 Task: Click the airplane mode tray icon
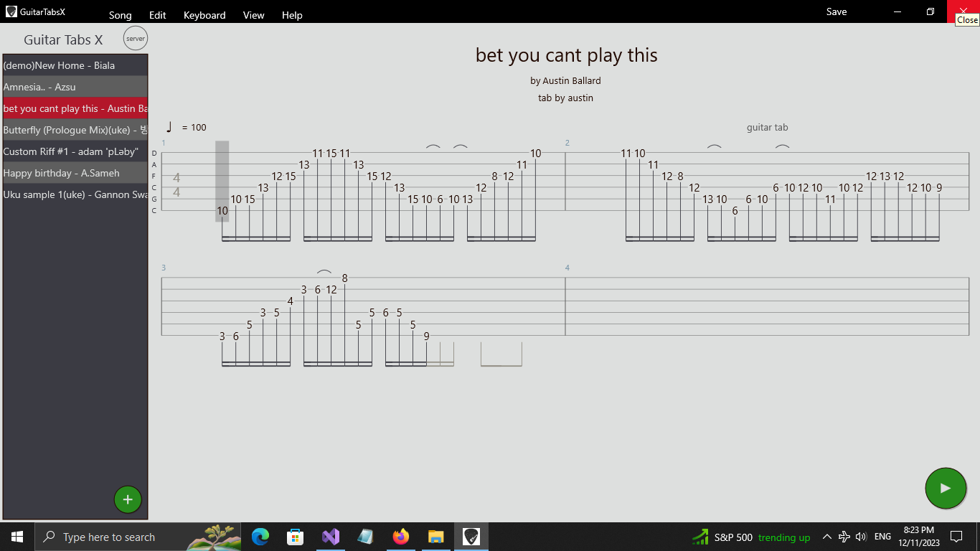(x=844, y=536)
